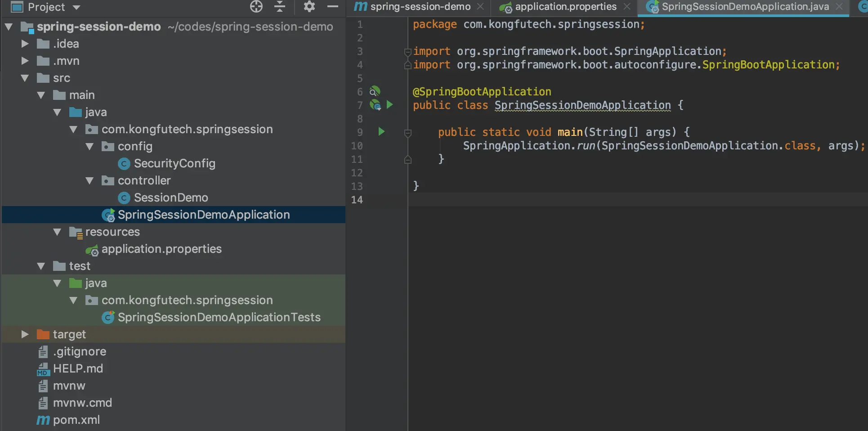The height and width of the screenshot is (431, 868).
Task: Click the Spring bean gutter icon on line 6
Action: tap(375, 91)
